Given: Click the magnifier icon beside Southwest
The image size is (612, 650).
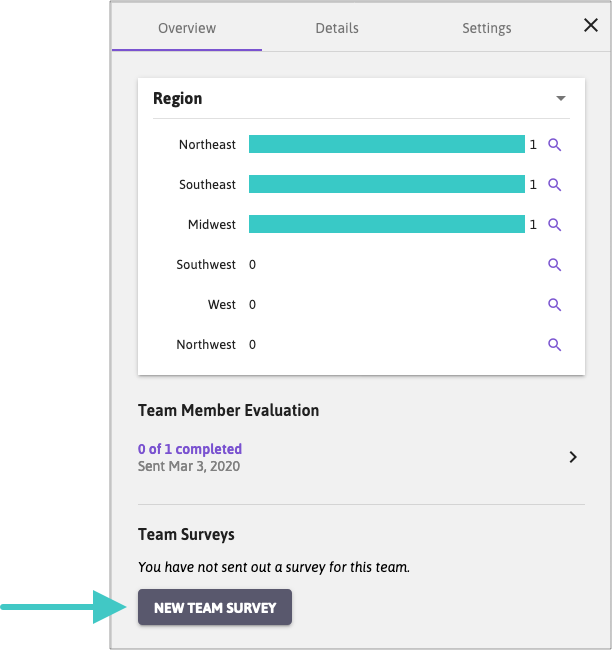Looking at the screenshot, I should click(x=555, y=265).
